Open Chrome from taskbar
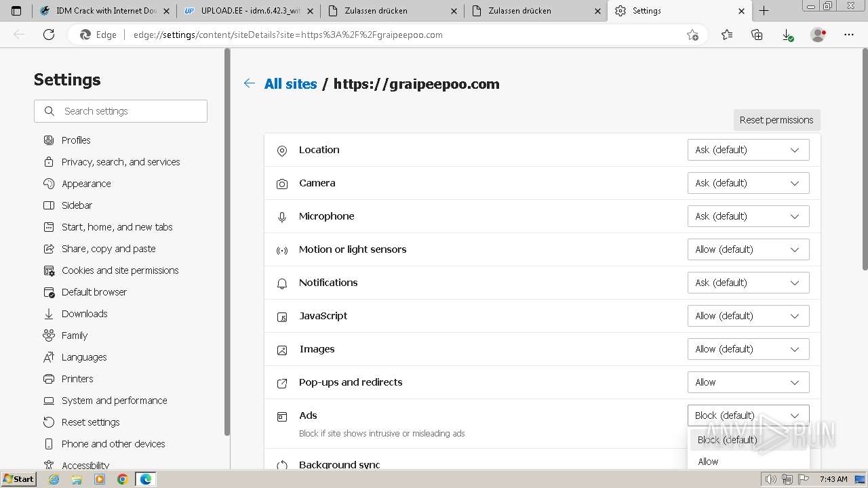This screenshot has height=488, width=868. (122, 479)
